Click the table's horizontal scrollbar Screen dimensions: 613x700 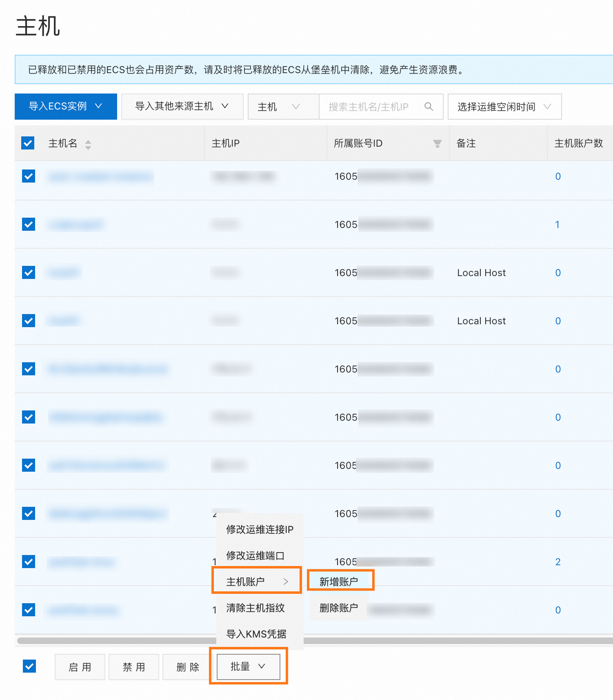point(314,641)
